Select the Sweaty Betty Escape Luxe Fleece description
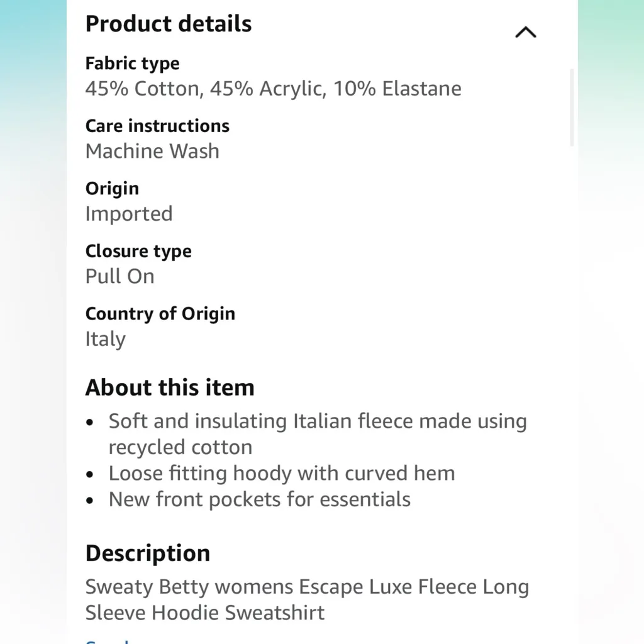Screen dimensions: 644x644 click(x=306, y=599)
